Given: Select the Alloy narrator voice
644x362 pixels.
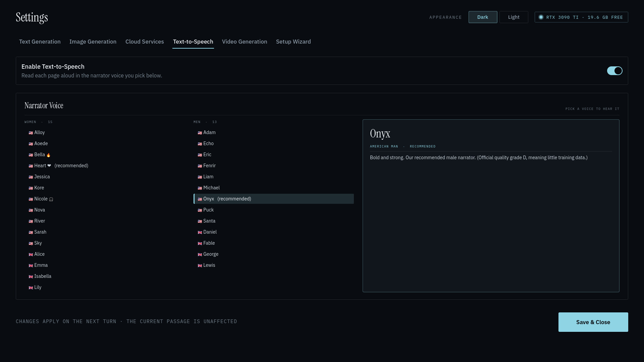Looking at the screenshot, I should tap(105, 132).
